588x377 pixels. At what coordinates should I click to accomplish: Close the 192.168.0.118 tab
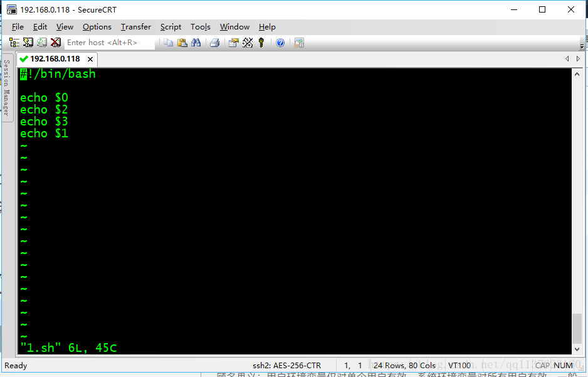90,59
